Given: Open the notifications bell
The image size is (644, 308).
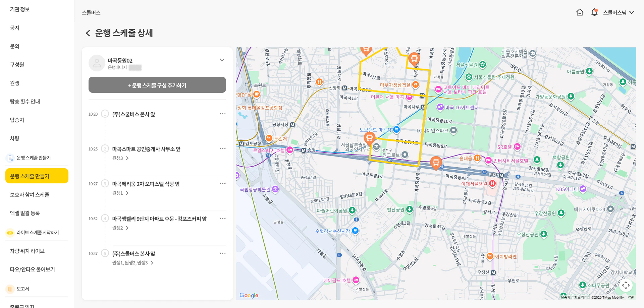Looking at the screenshot, I should [x=594, y=12].
